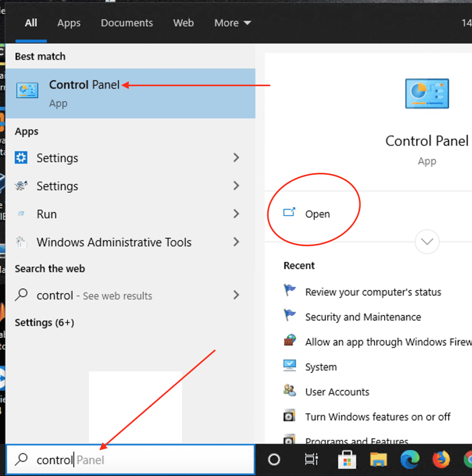Viewport: 472px width, 476px height.
Task: Expand the first Settings result chevron
Action: click(x=236, y=158)
